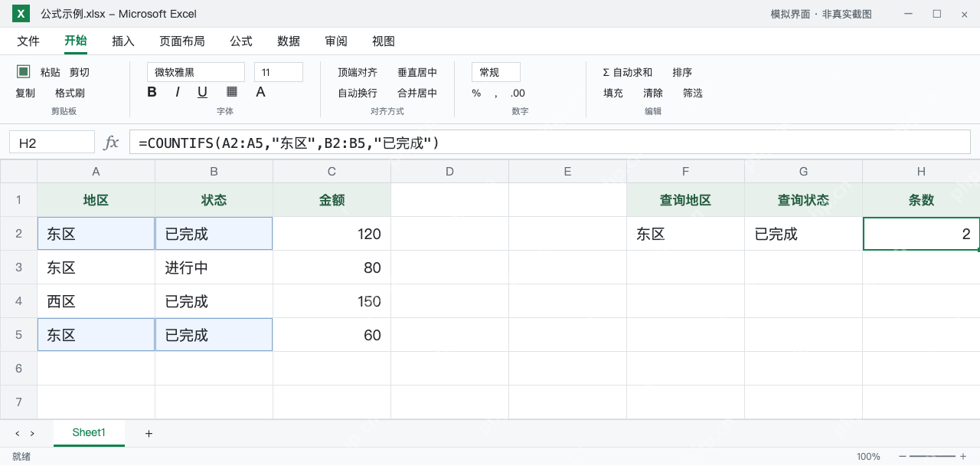Select amount cell with 60
The width and height of the screenshot is (980, 466).
[x=332, y=335]
